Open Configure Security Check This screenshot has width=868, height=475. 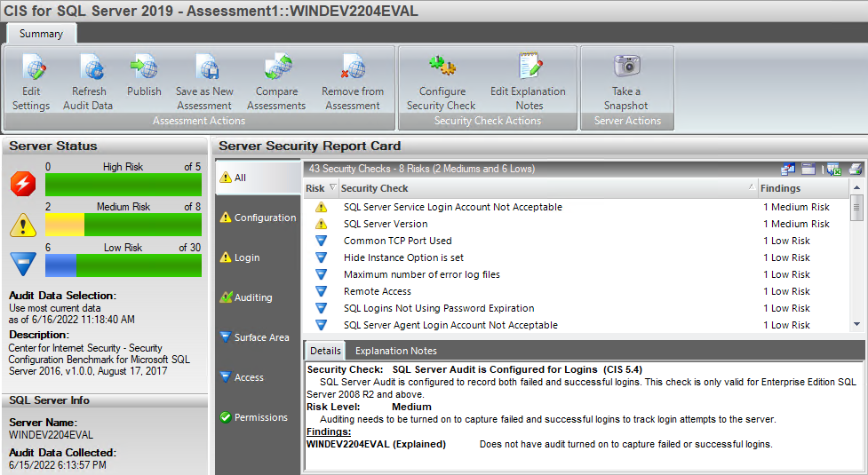pos(442,67)
